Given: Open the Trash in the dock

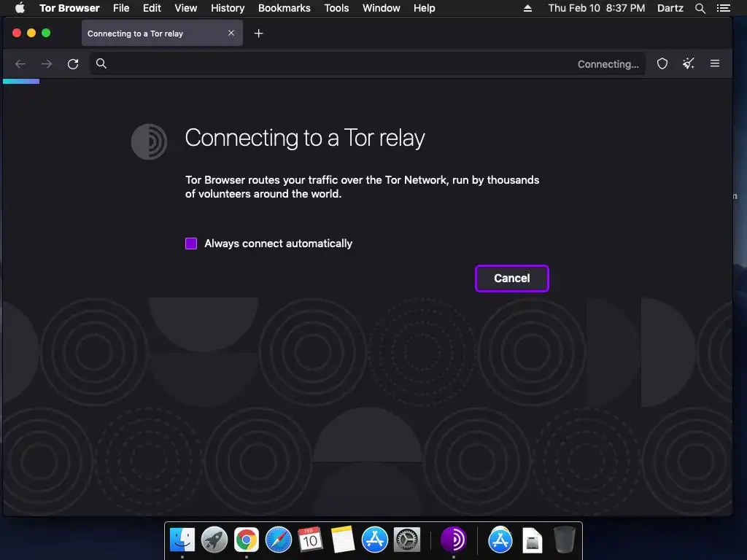Looking at the screenshot, I should (x=565, y=540).
